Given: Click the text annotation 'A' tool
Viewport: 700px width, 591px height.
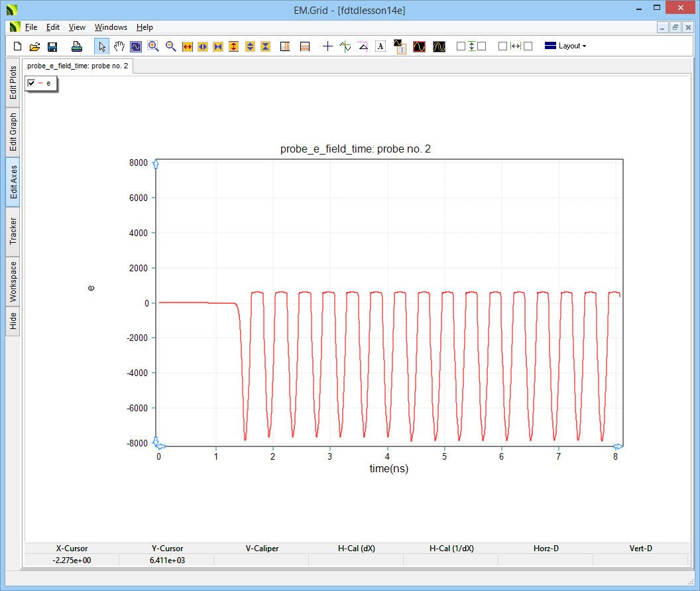Looking at the screenshot, I should (380, 46).
